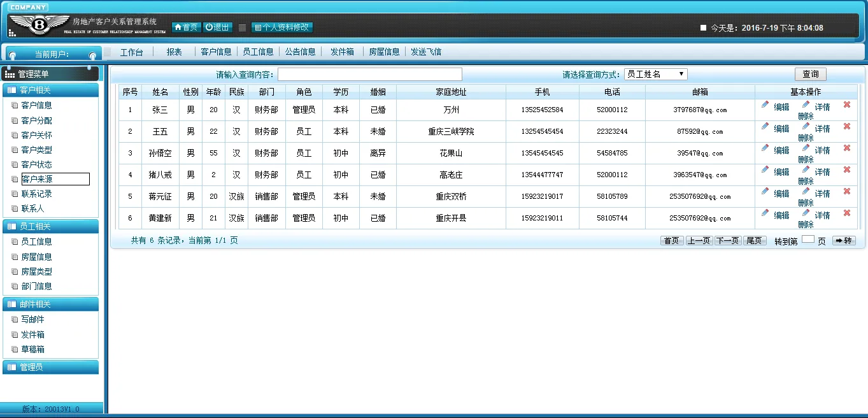Click the details pencil icon in 蒋元征's row
This screenshot has height=418, width=868.
(806, 192)
